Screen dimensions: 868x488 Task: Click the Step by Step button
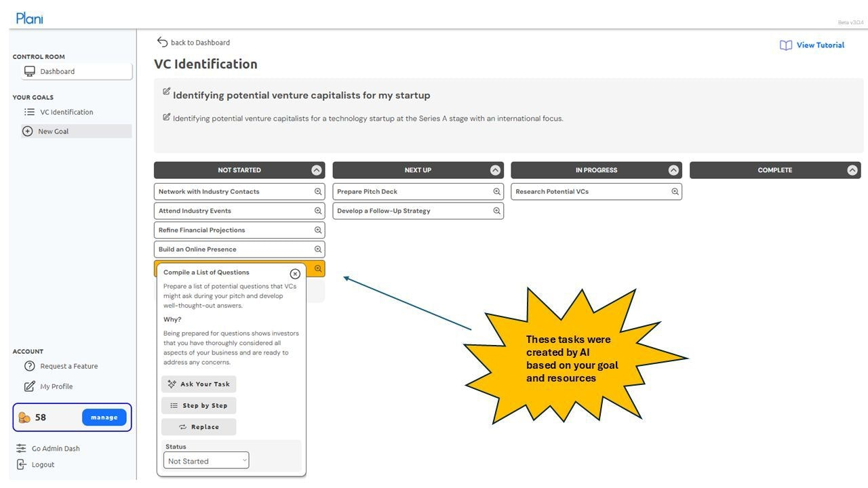[199, 405]
